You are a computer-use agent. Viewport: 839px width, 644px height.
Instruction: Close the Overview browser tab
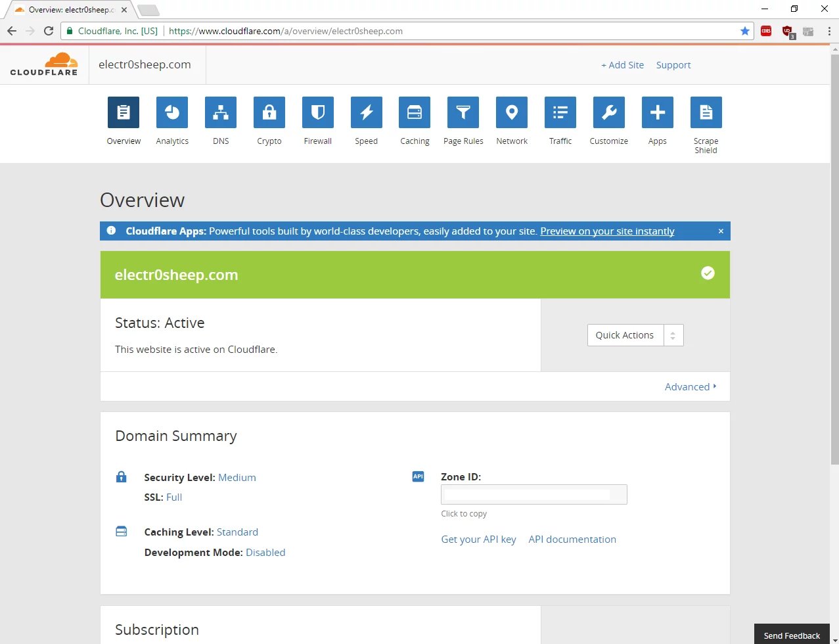click(124, 10)
